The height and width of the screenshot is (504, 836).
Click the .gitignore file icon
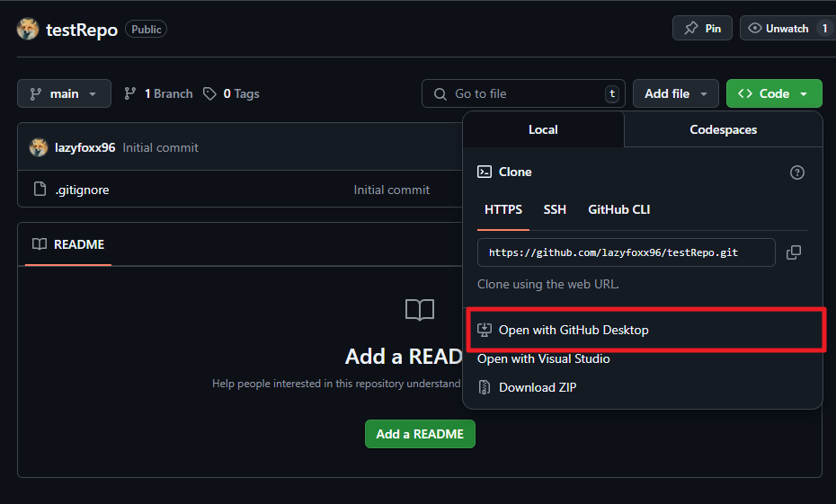click(40, 190)
